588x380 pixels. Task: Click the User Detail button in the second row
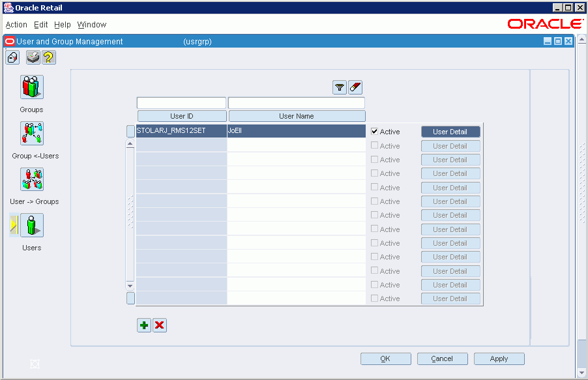pos(450,146)
